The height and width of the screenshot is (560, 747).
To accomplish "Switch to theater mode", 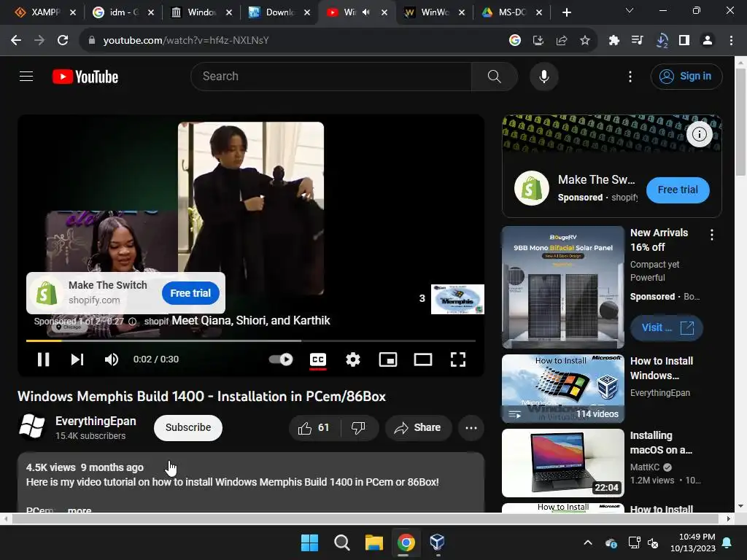I will [422, 359].
